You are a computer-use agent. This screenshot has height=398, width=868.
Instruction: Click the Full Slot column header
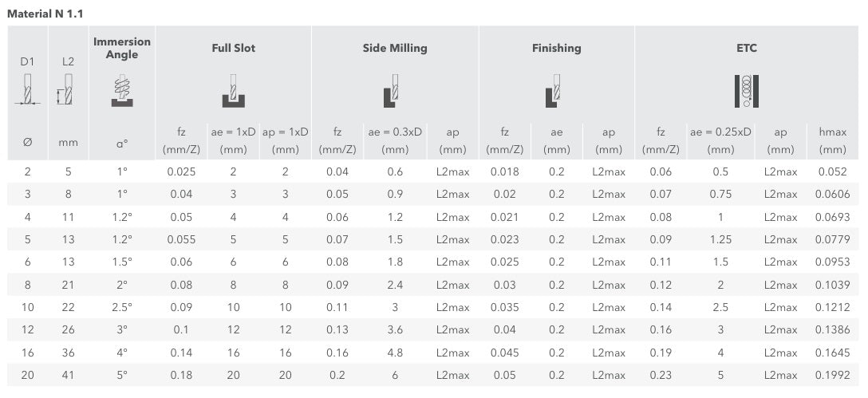[233, 48]
